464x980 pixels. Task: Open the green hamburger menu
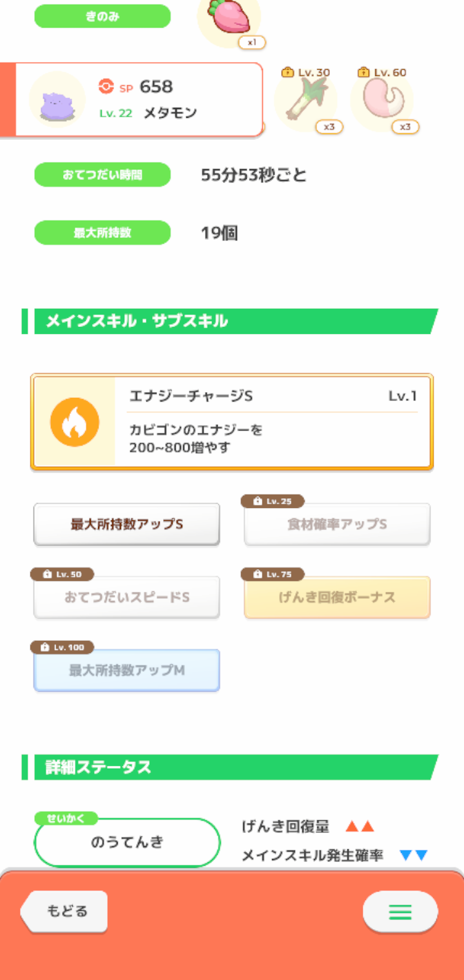pos(400,912)
